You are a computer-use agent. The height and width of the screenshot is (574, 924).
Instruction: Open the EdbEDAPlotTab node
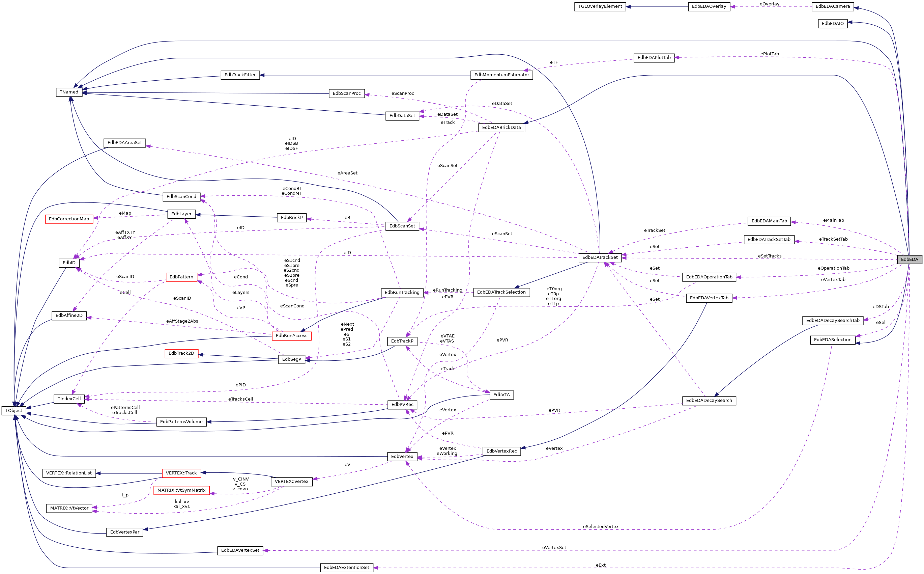[654, 58]
